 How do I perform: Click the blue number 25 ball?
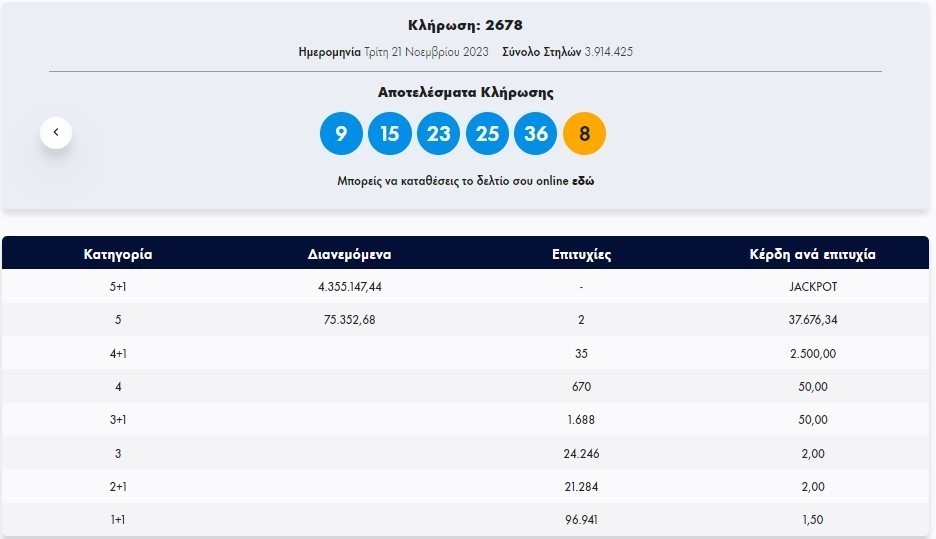point(487,134)
